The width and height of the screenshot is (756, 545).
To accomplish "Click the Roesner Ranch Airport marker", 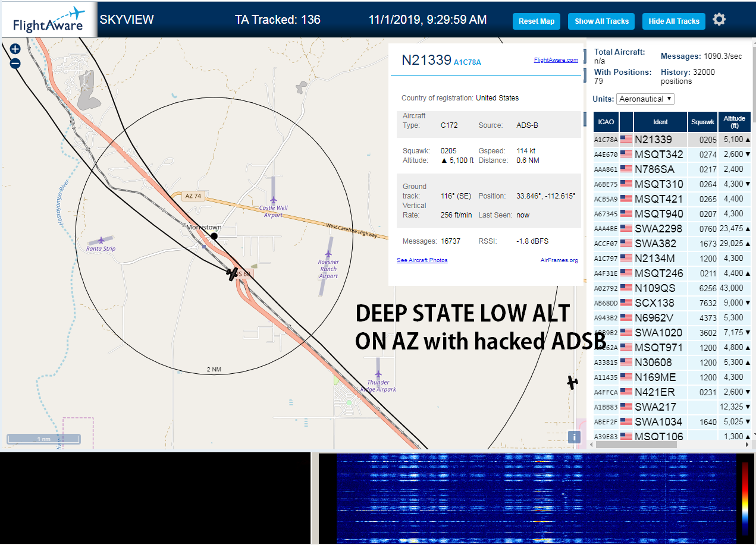I will click(x=328, y=254).
